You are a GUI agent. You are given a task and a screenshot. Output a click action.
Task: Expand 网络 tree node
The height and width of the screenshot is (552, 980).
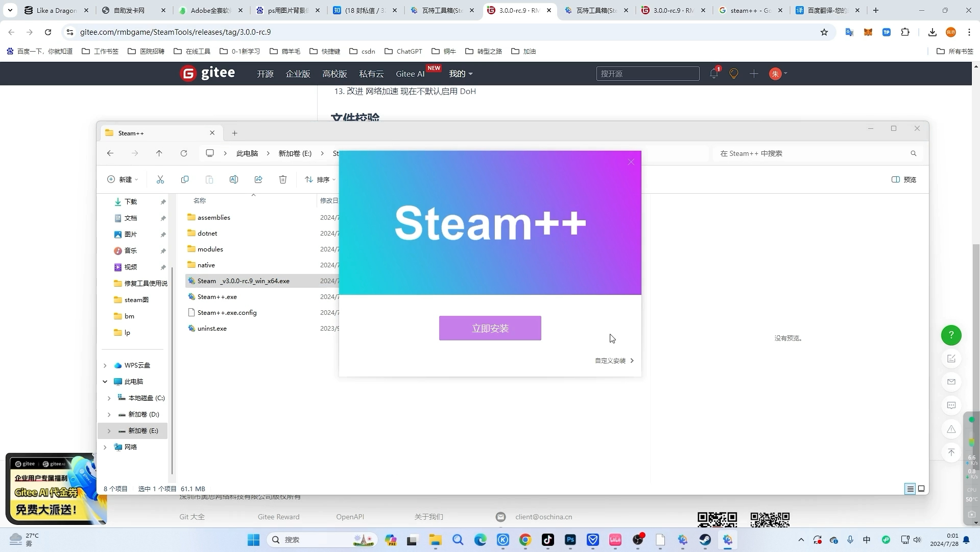(x=105, y=447)
